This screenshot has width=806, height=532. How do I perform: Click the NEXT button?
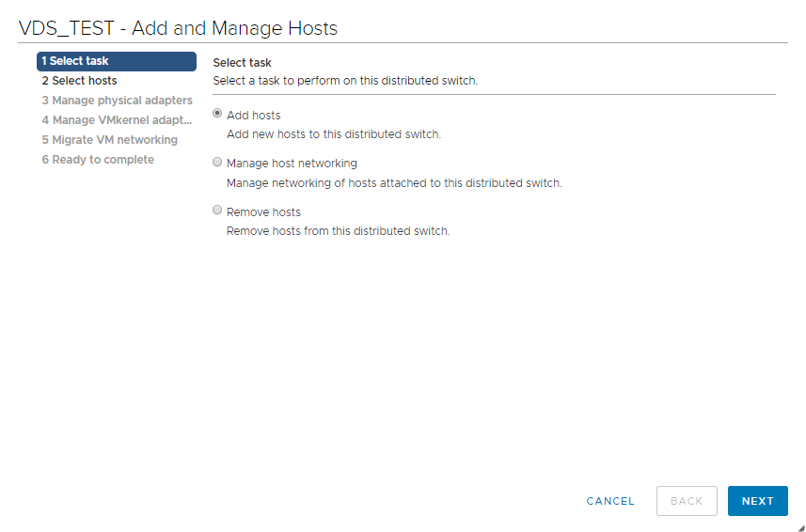[758, 501]
